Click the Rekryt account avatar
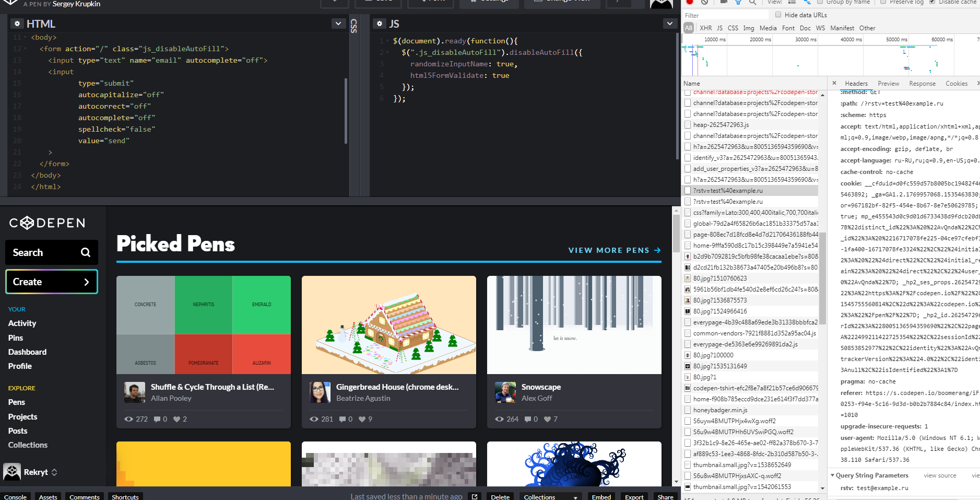 pos(12,472)
